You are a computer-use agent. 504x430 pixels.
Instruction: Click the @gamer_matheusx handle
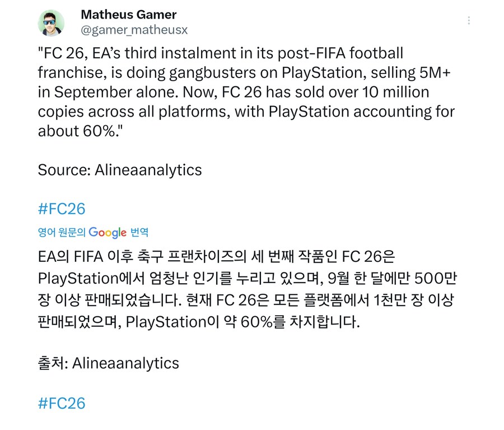(134, 29)
